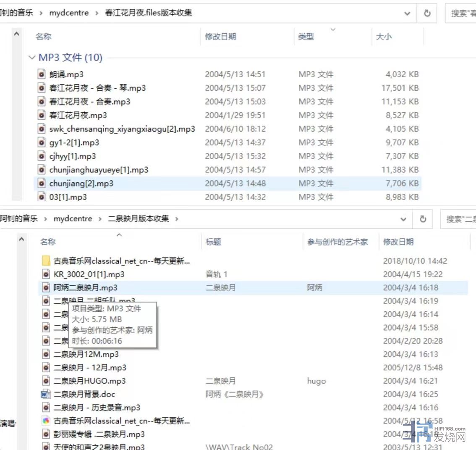Click the icon next to 春江花月夜.mp3
The width and height of the screenshot is (476, 450).
[41, 115]
